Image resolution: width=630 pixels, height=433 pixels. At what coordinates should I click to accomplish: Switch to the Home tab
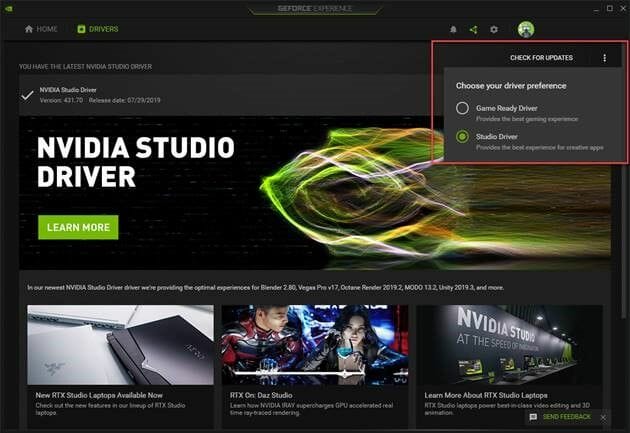pyautogui.click(x=41, y=29)
